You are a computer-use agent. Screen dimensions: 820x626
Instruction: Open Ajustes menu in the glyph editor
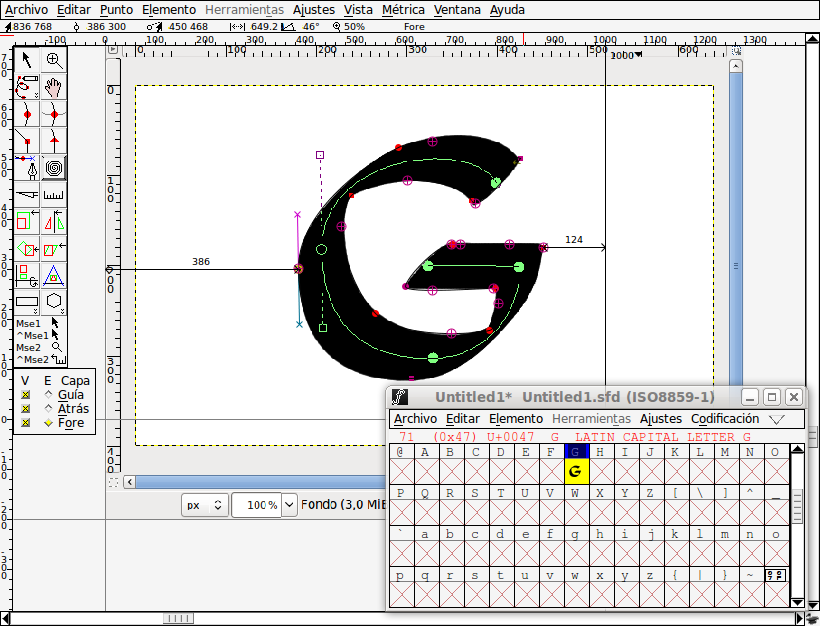(314, 10)
